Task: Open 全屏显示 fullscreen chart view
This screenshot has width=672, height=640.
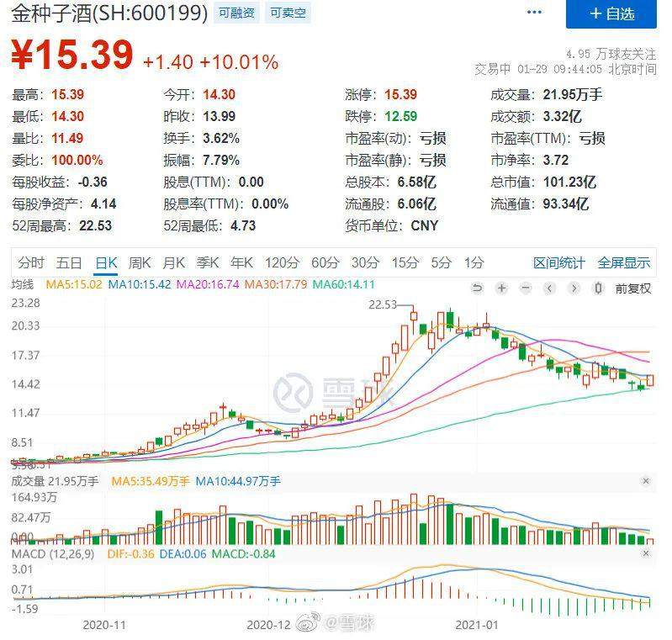Action: (x=624, y=262)
